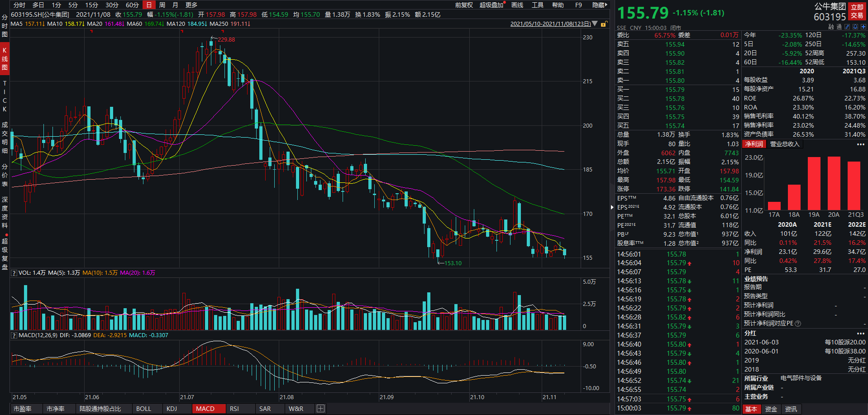Toggle the yellow padlock on the date range

click(x=603, y=24)
